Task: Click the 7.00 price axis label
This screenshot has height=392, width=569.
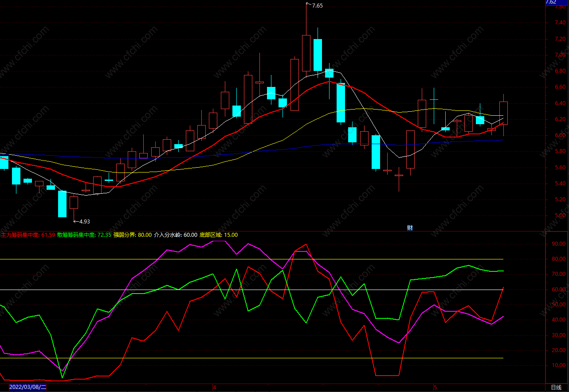Action: 560,55
